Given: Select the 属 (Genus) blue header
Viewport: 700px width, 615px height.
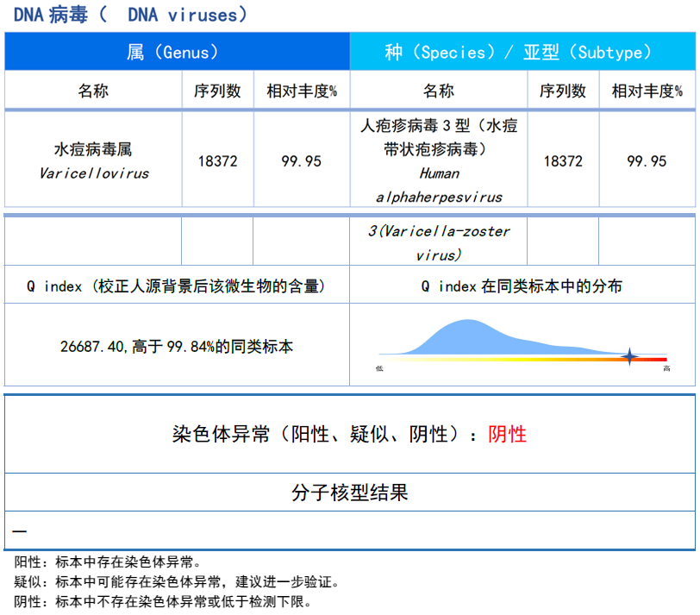Looking at the screenshot, I should (x=178, y=52).
